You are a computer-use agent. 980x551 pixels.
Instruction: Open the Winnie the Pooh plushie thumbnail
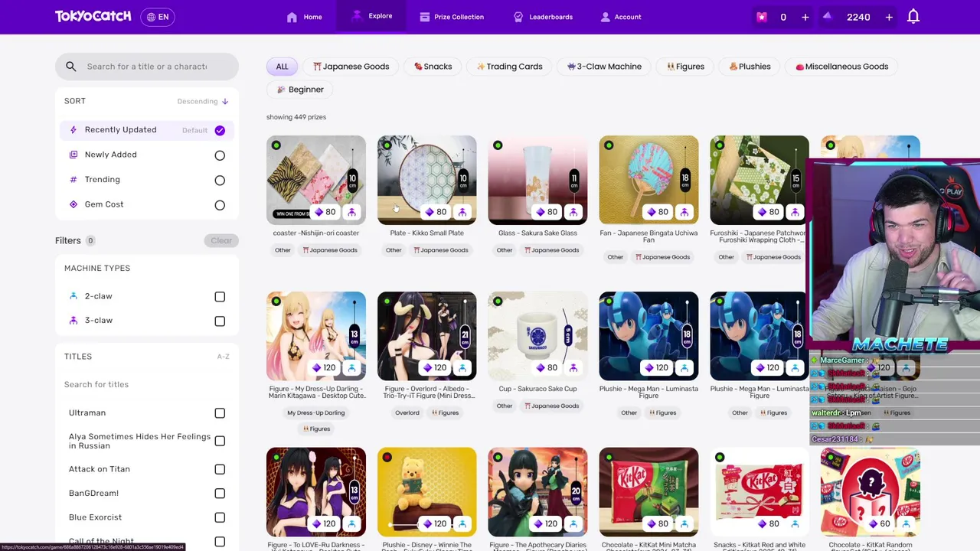point(426,492)
